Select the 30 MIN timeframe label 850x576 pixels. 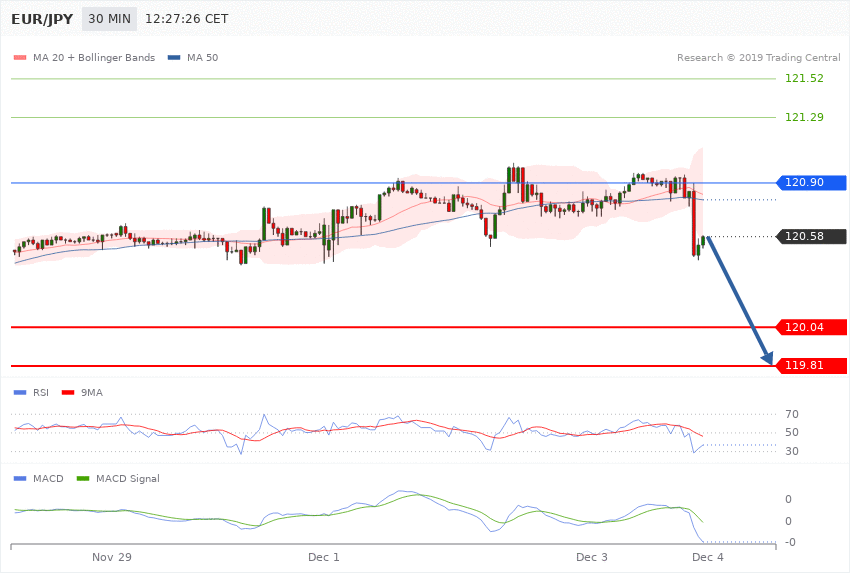[110, 19]
